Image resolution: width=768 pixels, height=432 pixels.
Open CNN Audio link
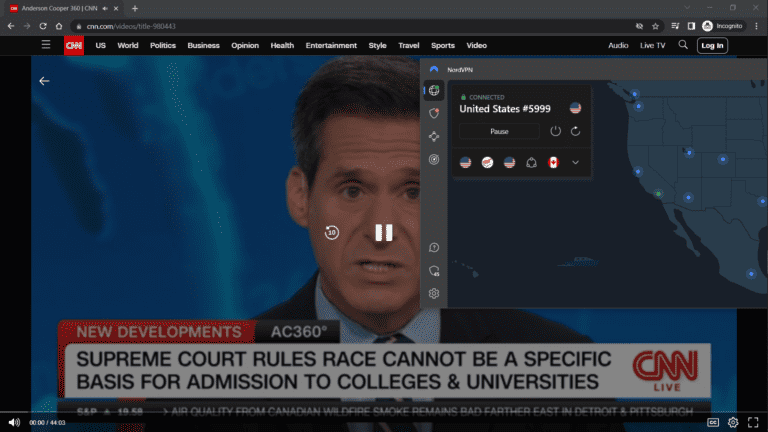(x=618, y=46)
